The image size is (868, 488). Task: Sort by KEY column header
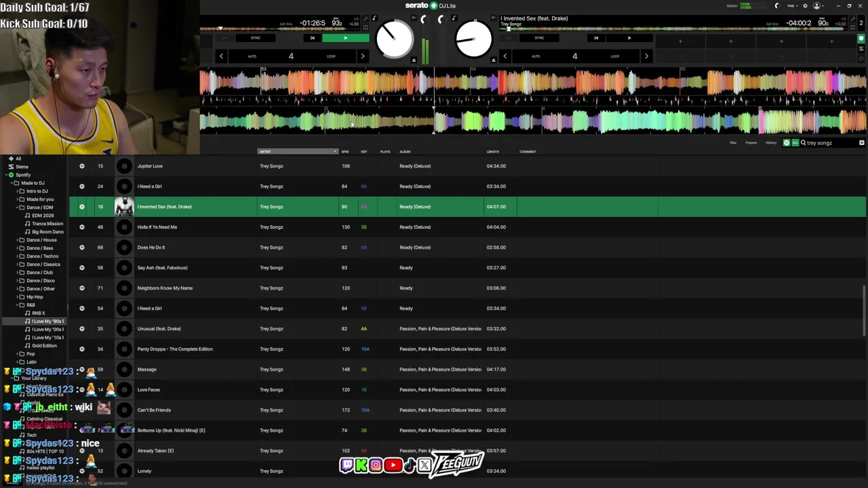pos(364,152)
